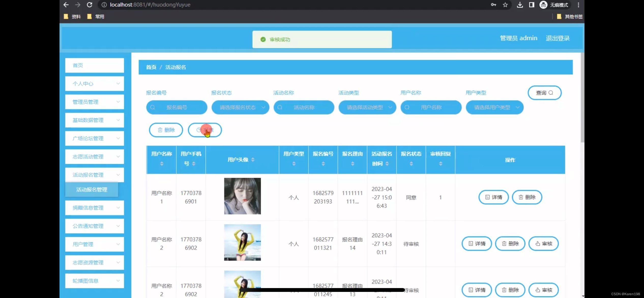
Task: Click the browser forward arrow
Action: [x=78, y=5]
